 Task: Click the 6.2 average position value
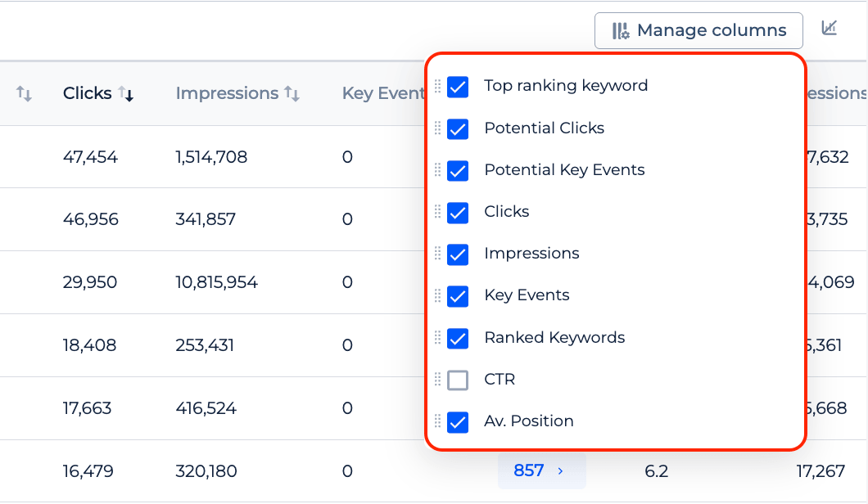point(657,471)
